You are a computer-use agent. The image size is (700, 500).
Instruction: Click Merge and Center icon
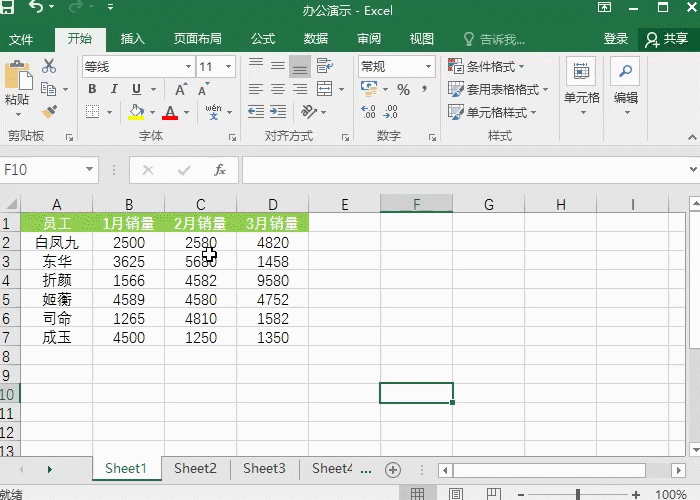325,89
